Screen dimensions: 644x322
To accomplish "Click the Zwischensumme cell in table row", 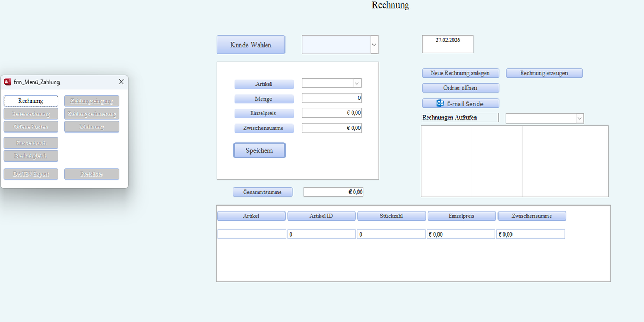I will tap(531, 234).
